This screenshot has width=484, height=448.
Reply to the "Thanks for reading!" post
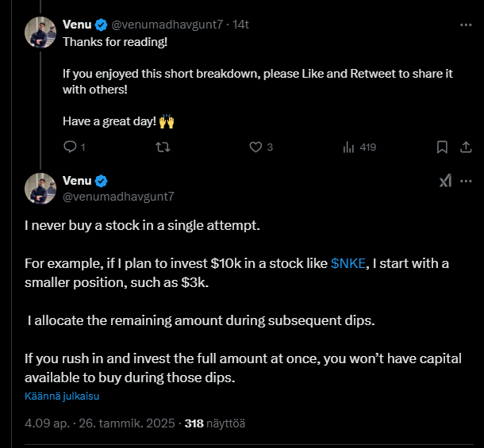pos(70,147)
